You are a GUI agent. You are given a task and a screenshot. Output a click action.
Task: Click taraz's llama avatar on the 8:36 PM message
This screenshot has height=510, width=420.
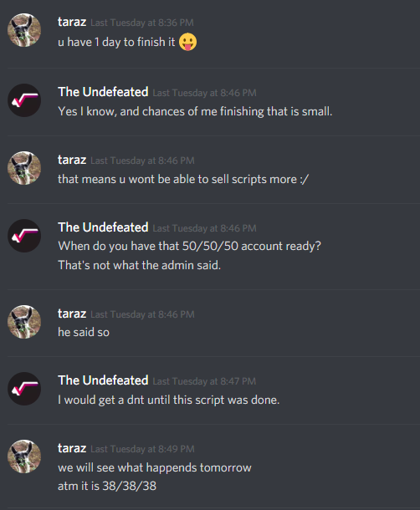click(x=24, y=30)
